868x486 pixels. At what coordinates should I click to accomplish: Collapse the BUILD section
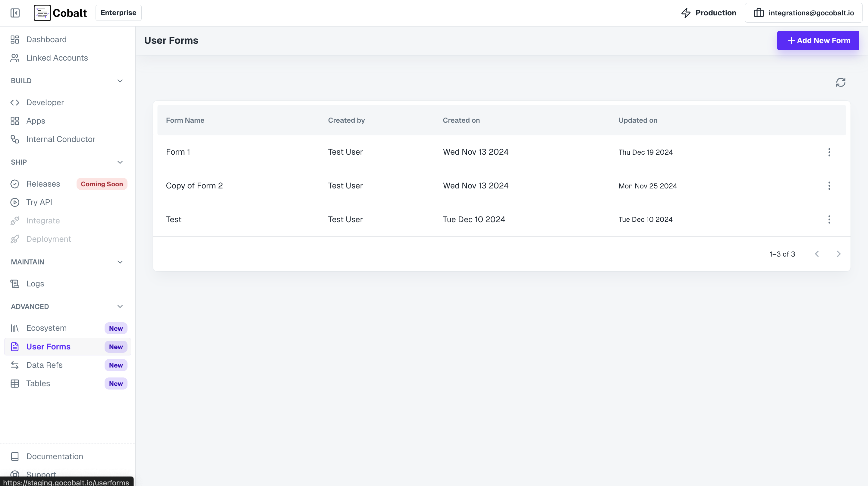click(120, 81)
